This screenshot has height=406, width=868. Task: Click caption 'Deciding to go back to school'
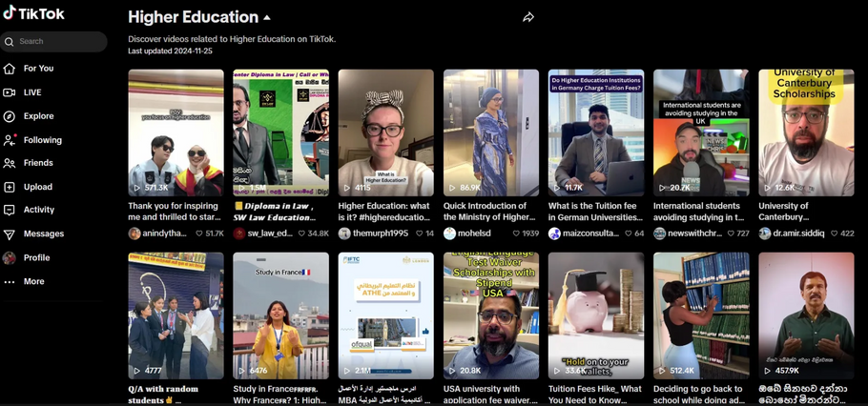(x=698, y=395)
